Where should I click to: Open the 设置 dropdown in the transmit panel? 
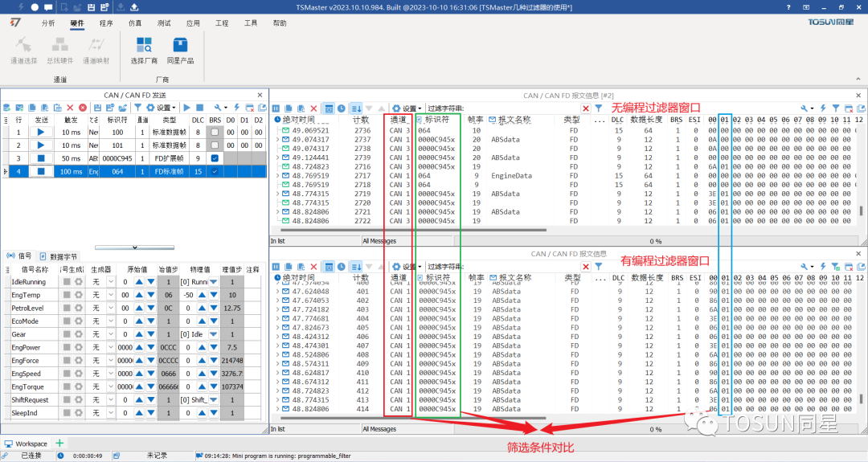[x=163, y=108]
